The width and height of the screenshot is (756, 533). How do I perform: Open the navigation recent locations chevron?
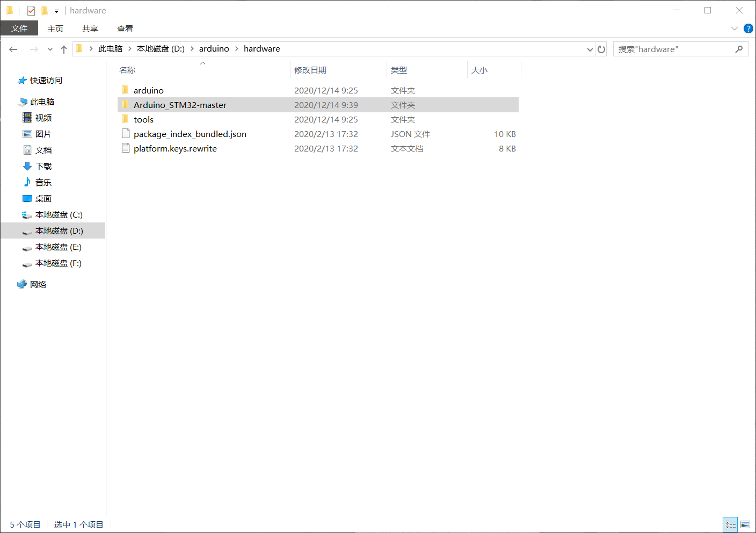click(49, 49)
